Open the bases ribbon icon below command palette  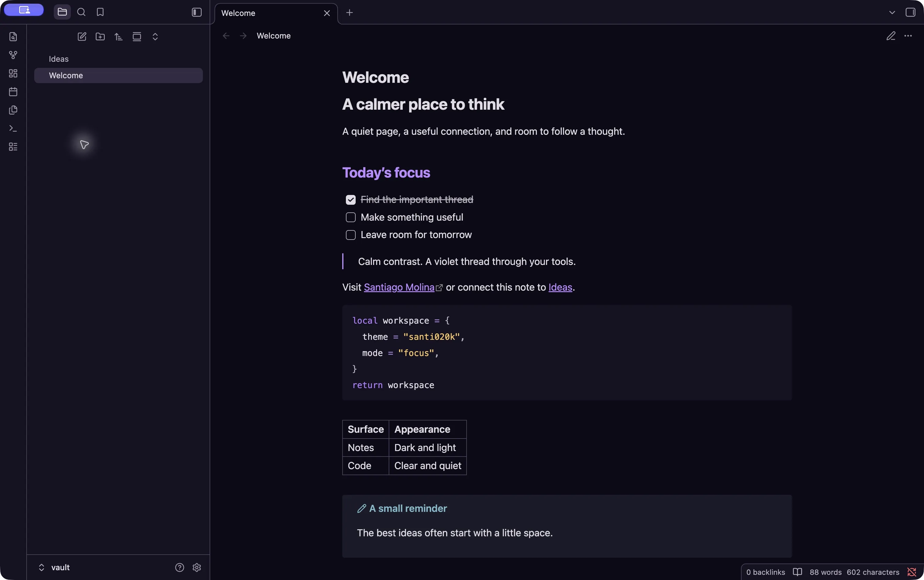13,147
